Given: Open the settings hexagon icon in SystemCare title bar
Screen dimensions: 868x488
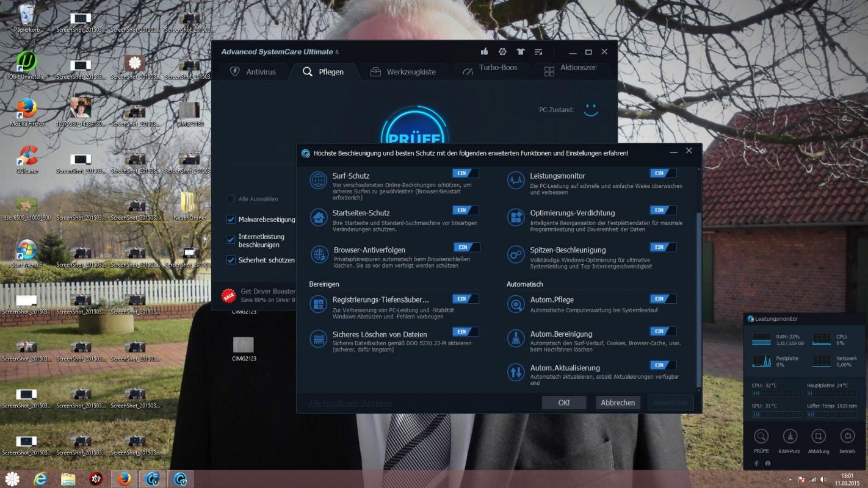Looking at the screenshot, I should 502,52.
